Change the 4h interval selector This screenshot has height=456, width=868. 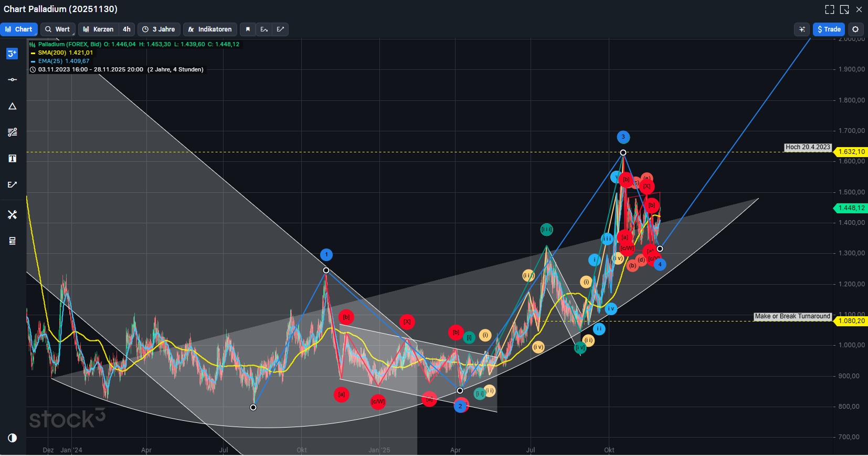[x=126, y=29]
